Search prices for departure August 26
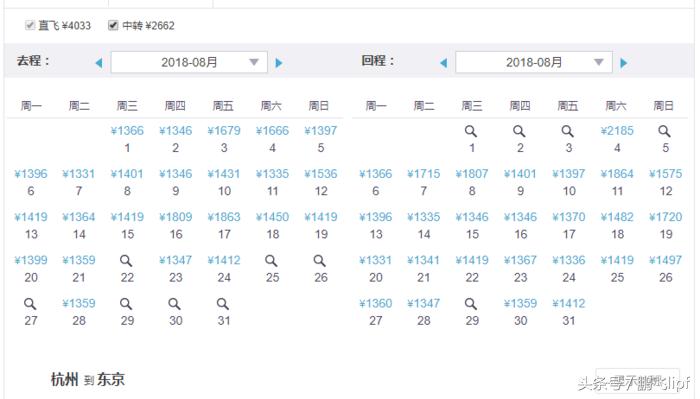This screenshot has width=700, height=399. click(320, 260)
